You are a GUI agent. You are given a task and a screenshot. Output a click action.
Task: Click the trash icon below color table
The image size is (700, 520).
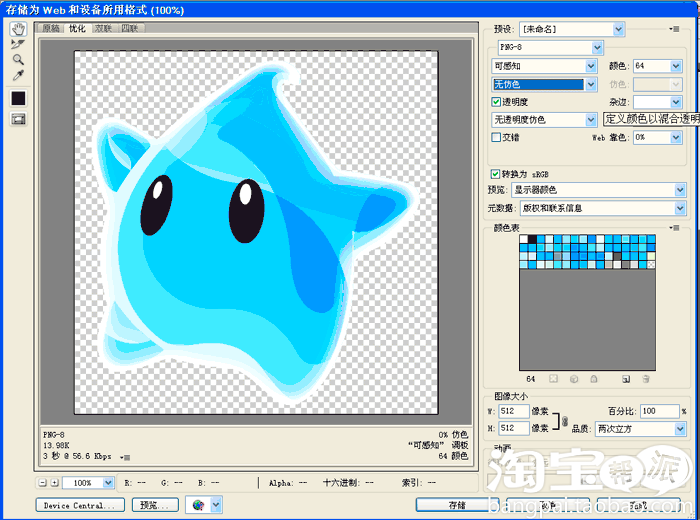pyautogui.click(x=646, y=379)
